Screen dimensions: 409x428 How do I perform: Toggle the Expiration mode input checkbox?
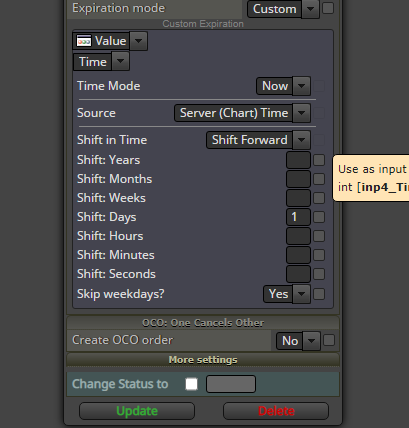pyautogui.click(x=328, y=8)
